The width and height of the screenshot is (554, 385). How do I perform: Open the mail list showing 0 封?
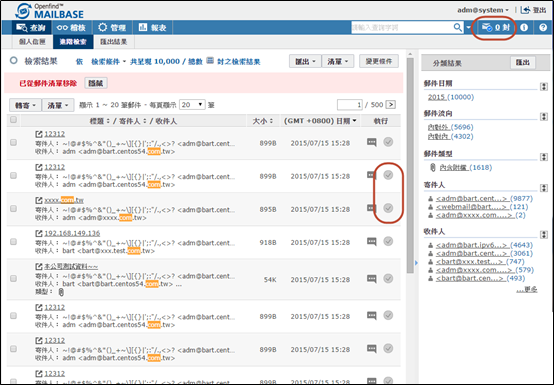496,27
